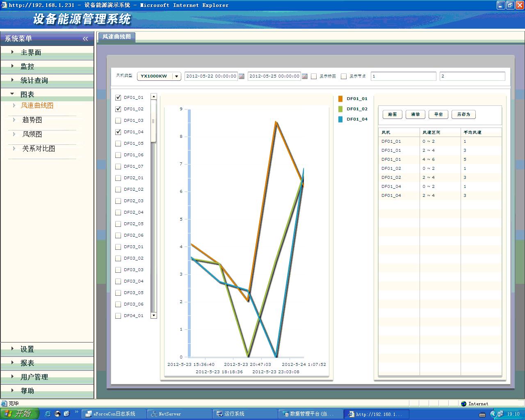Open the start date calendar picker

242,76
